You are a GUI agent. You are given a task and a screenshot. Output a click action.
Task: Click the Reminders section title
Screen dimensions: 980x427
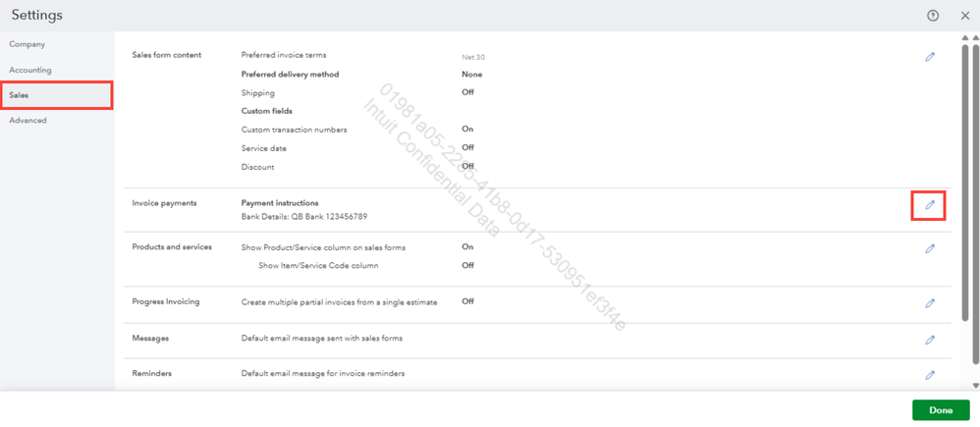click(152, 373)
